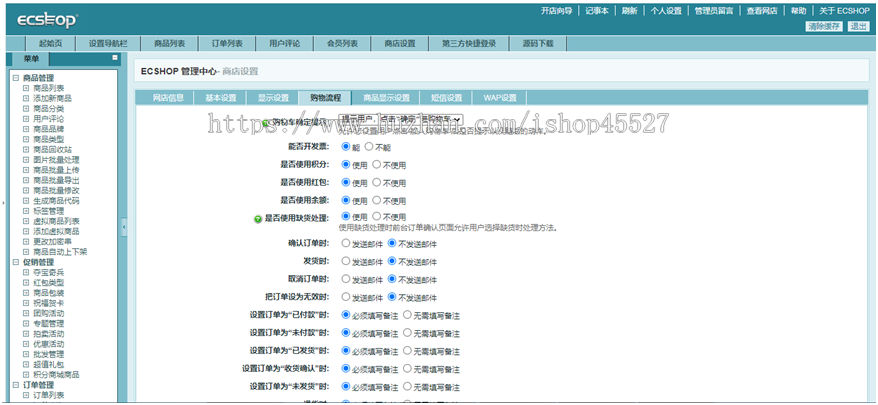Open 团购活动 in the sidebar tree

click(x=49, y=313)
